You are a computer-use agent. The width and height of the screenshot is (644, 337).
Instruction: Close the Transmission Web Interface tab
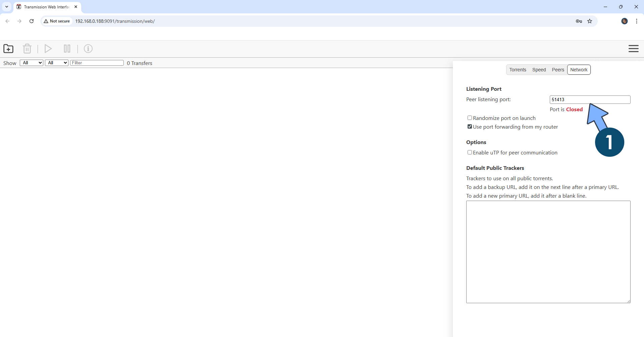tap(76, 7)
